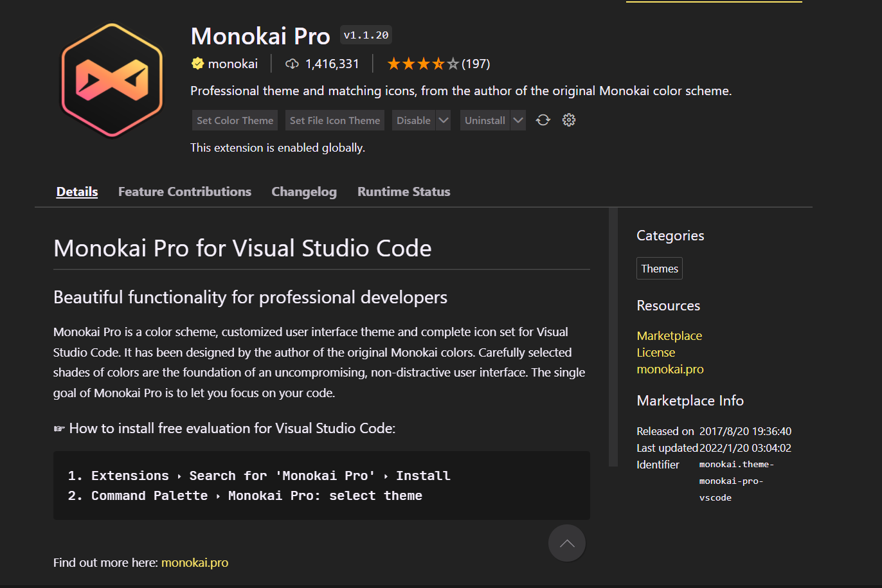Expand the Uninstall options dropdown
This screenshot has height=588, width=882.
[x=517, y=120]
